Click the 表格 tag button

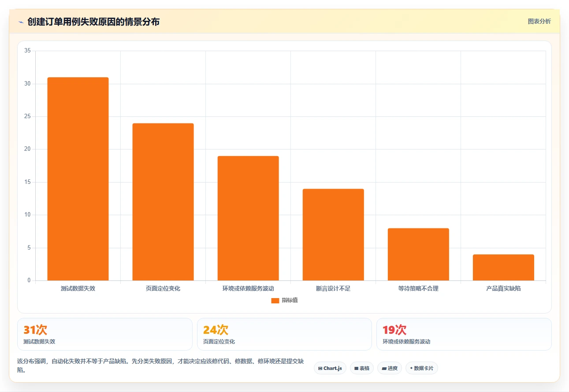[x=362, y=368]
